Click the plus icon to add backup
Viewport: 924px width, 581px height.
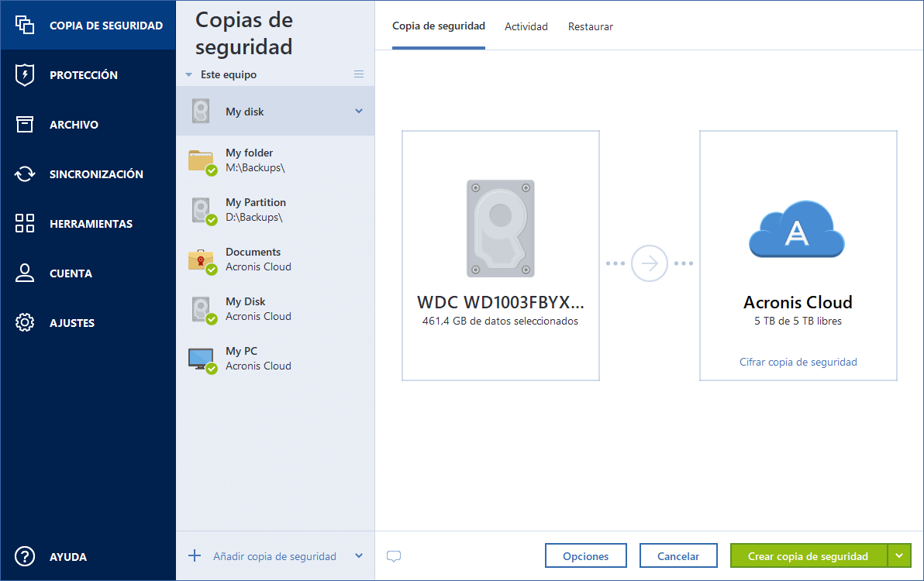195,555
